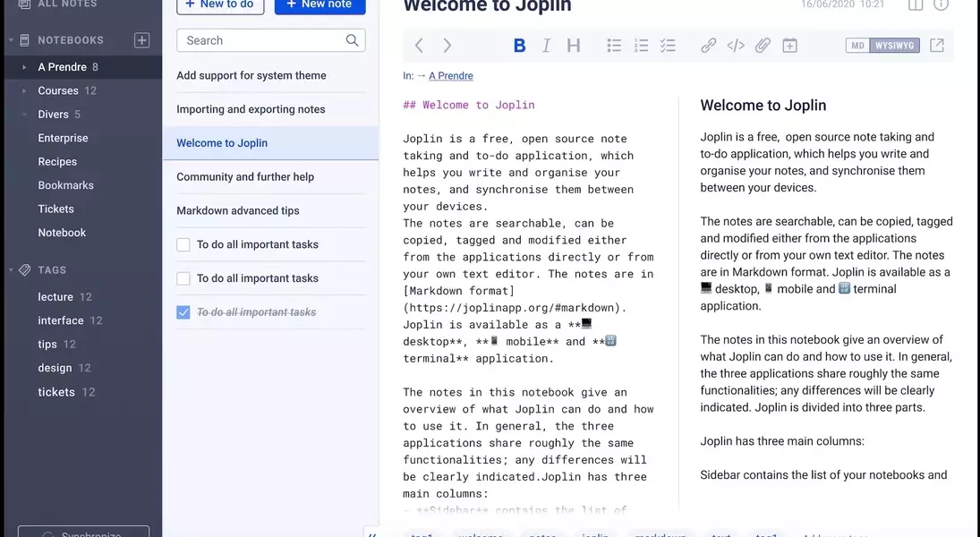980x537 pixels.
Task: Toggle bold formatting
Action: [519, 46]
